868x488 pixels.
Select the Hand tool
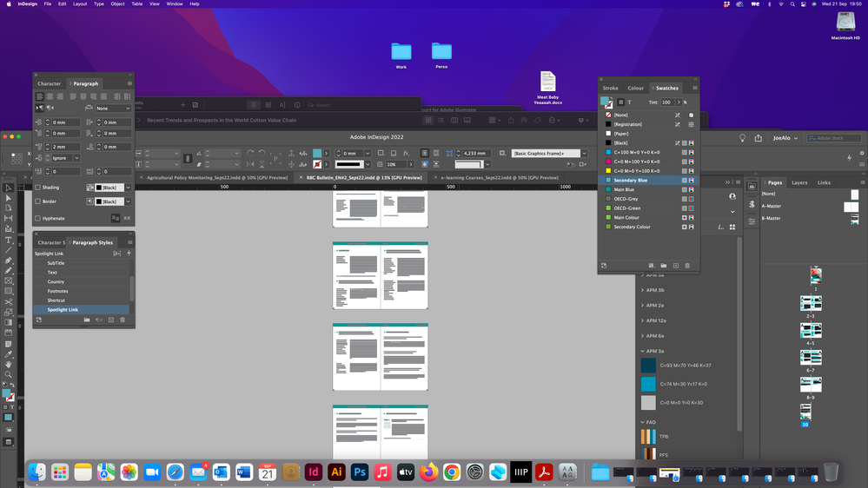(x=9, y=364)
